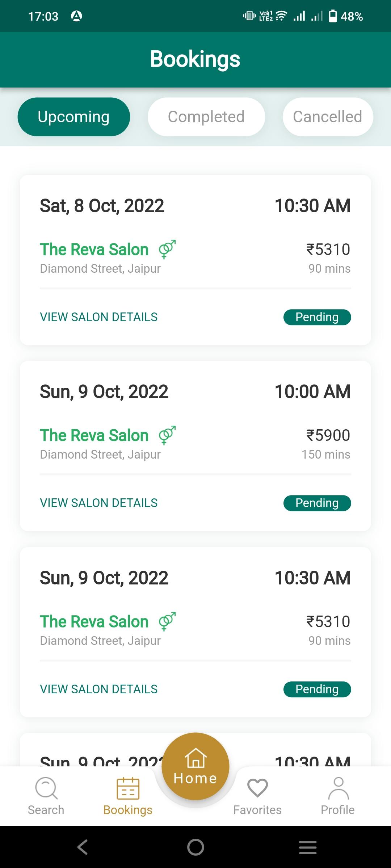The width and height of the screenshot is (391, 868).
Task: Open the Sat, 8 Oct, 2022 booking card
Action: (x=195, y=260)
